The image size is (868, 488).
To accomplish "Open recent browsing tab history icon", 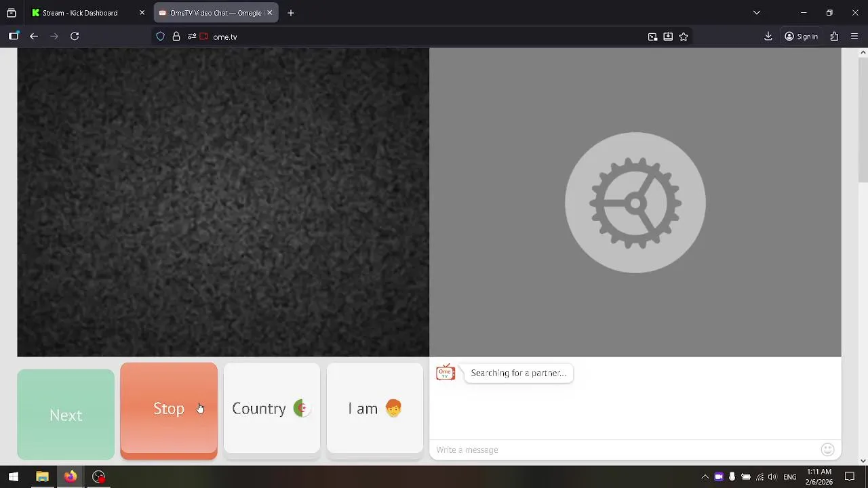I will tap(11, 13).
